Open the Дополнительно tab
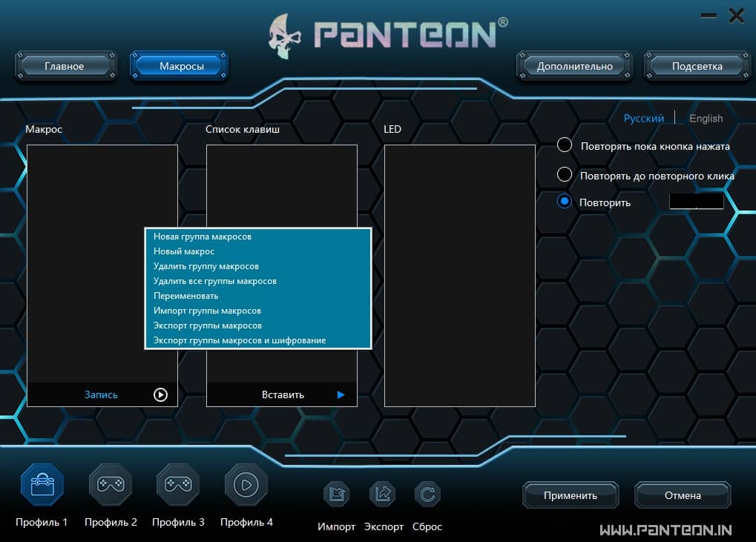756x542 pixels. tap(574, 66)
